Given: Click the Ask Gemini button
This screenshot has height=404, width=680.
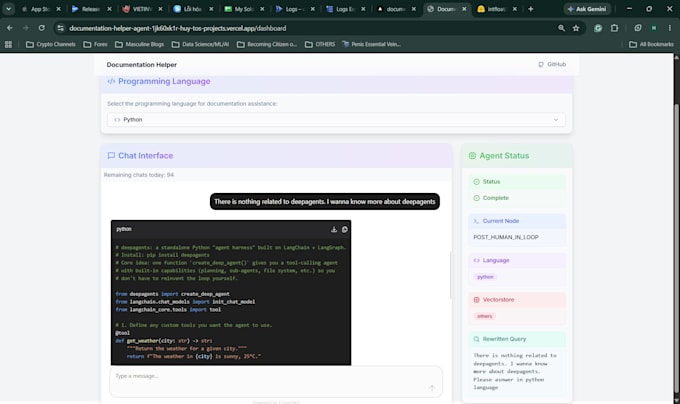Looking at the screenshot, I should point(587,9).
